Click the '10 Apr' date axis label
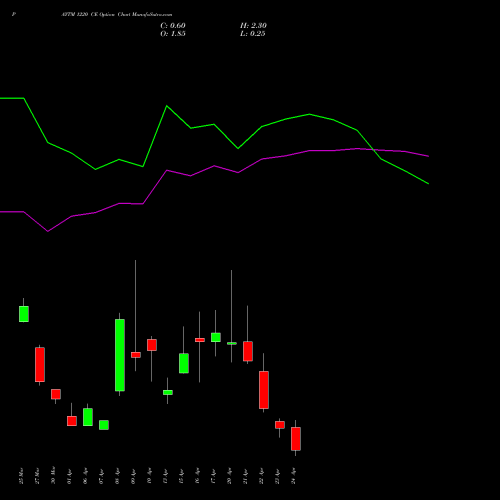Viewport: 500px width, 500px height. click(149, 476)
